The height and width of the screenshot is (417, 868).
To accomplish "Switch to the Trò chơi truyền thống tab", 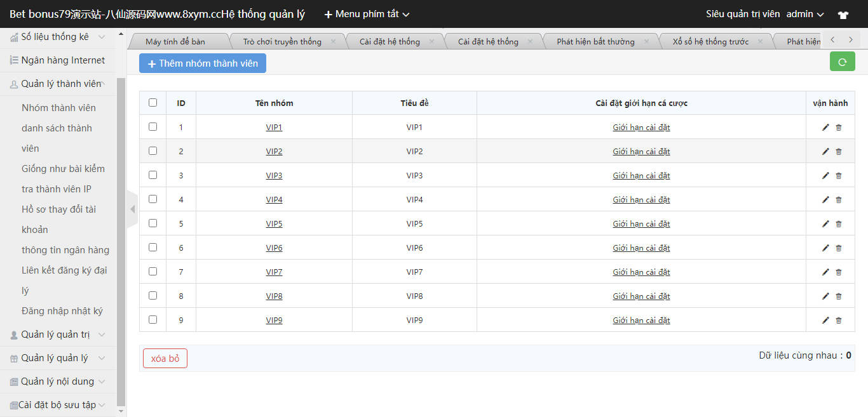I will [x=282, y=41].
